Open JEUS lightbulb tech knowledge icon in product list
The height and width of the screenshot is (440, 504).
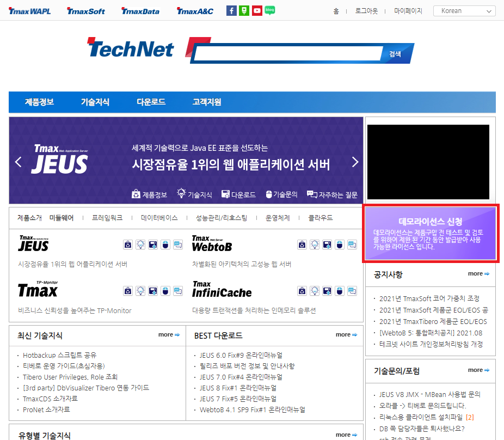click(x=140, y=245)
